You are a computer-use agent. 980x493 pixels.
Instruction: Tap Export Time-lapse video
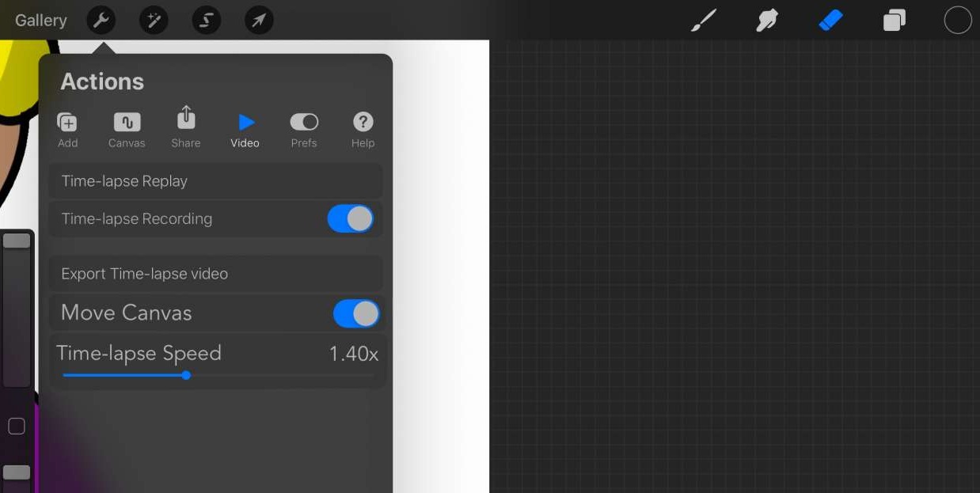[215, 274]
